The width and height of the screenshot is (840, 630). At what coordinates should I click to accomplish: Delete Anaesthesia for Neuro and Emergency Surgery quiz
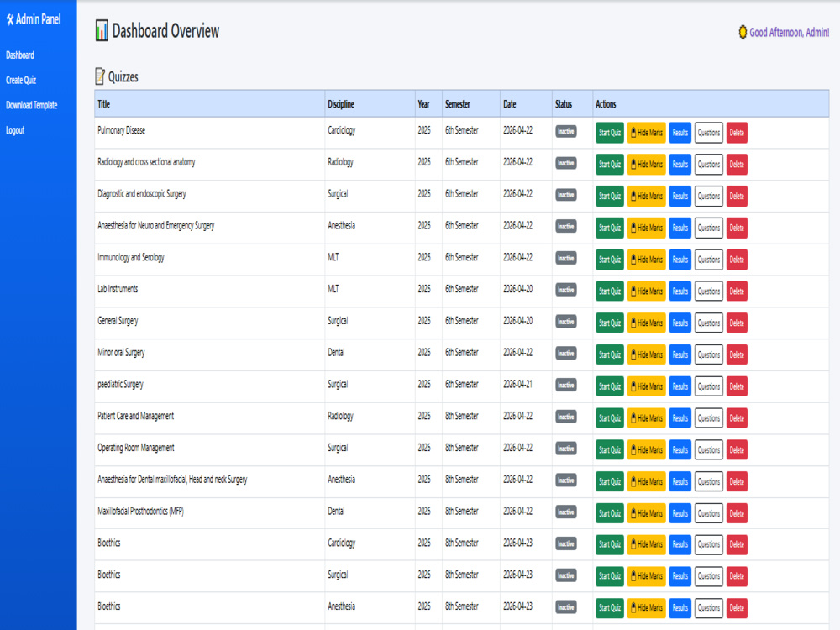click(x=737, y=228)
